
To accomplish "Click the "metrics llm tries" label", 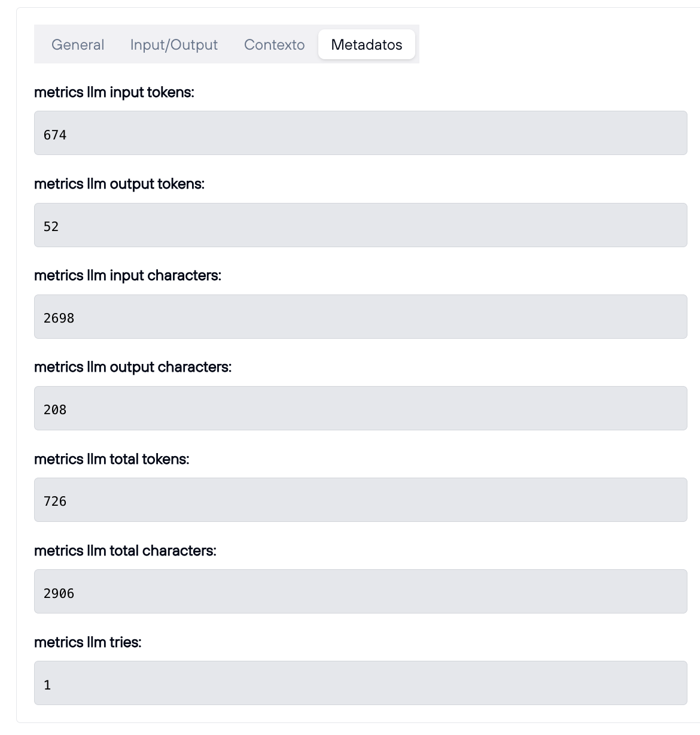I will point(88,642).
